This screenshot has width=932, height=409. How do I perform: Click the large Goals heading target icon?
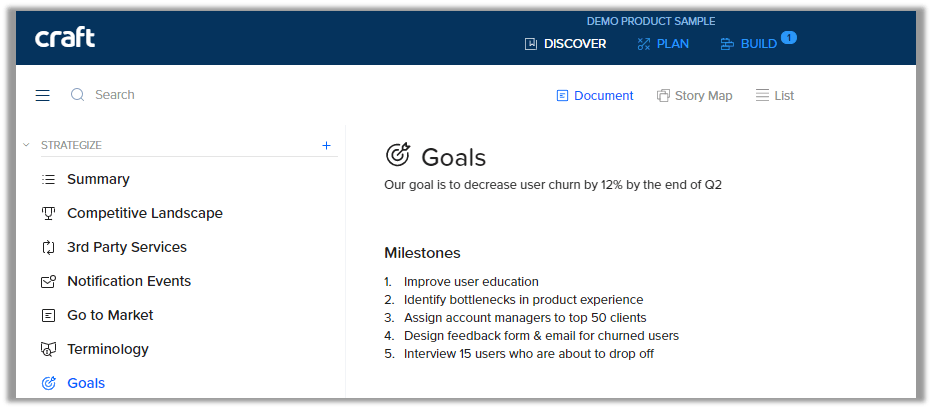pos(398,155)
